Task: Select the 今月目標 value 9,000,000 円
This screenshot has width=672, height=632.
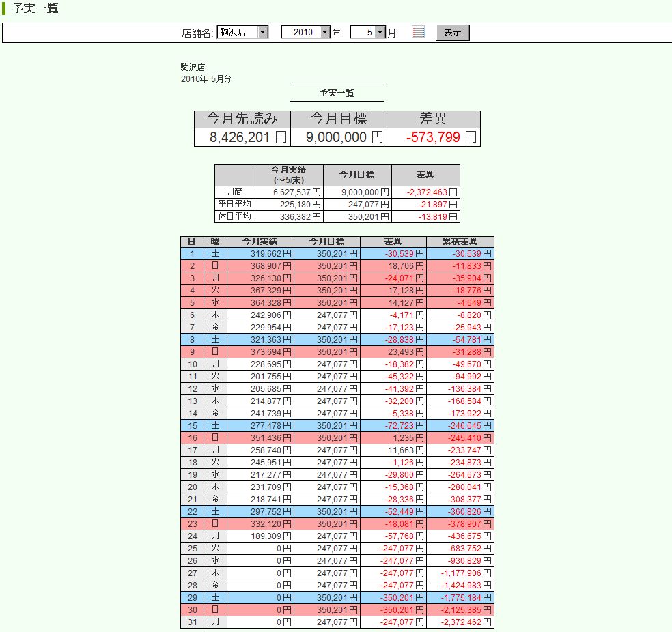Action: tap(339, 137)
